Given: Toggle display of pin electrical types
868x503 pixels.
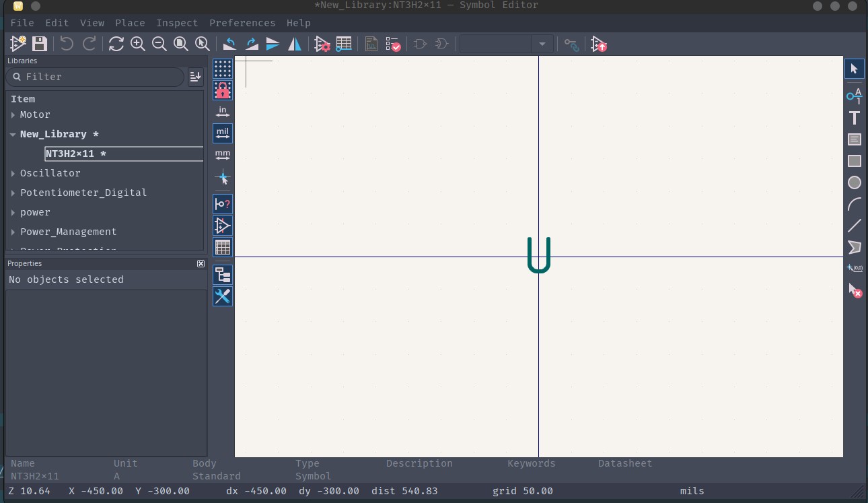Looking at the screenshot, I should (223, 204).
